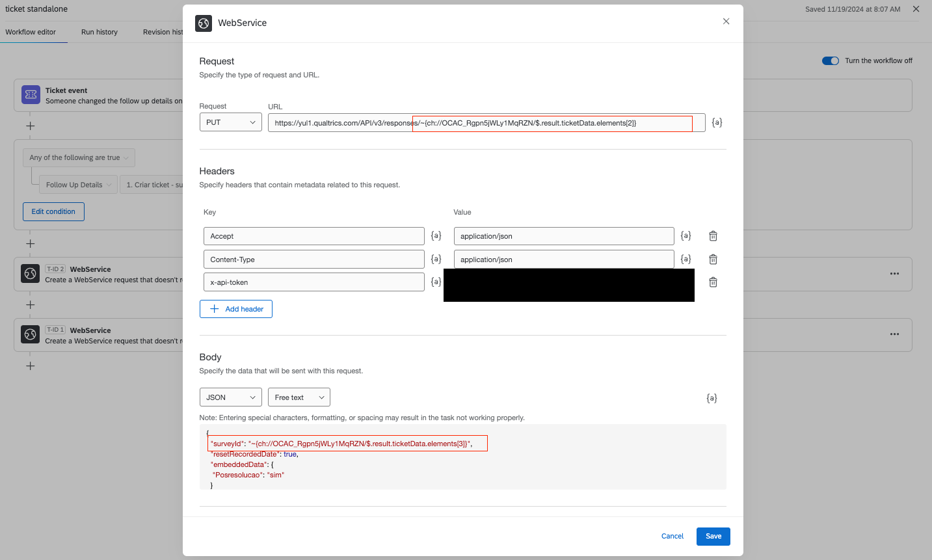Add a step below T-ID 2 WebService
The image size is (932, 560).
point(30,305)
